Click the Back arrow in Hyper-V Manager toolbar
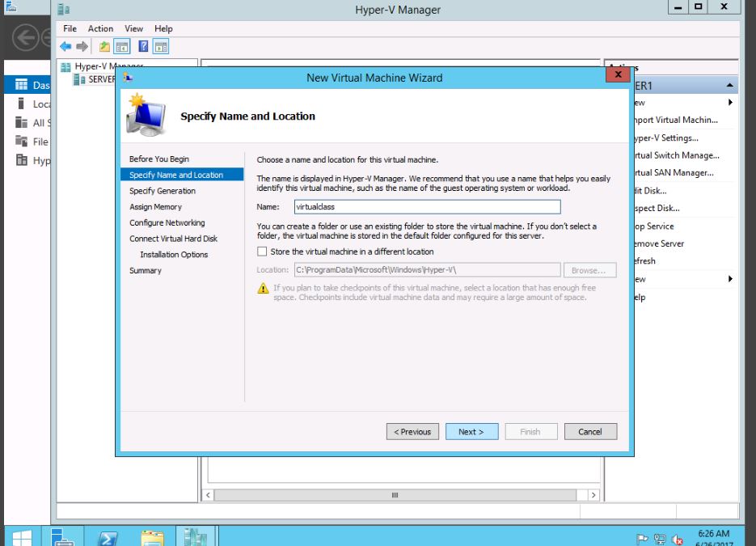This screenshot has height=546, width=756. tap(65, 47)
